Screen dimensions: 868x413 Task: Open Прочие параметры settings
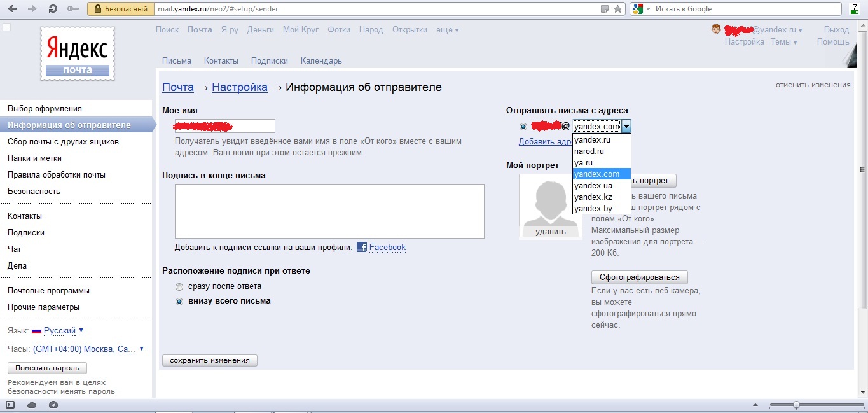tap(43, 307)
